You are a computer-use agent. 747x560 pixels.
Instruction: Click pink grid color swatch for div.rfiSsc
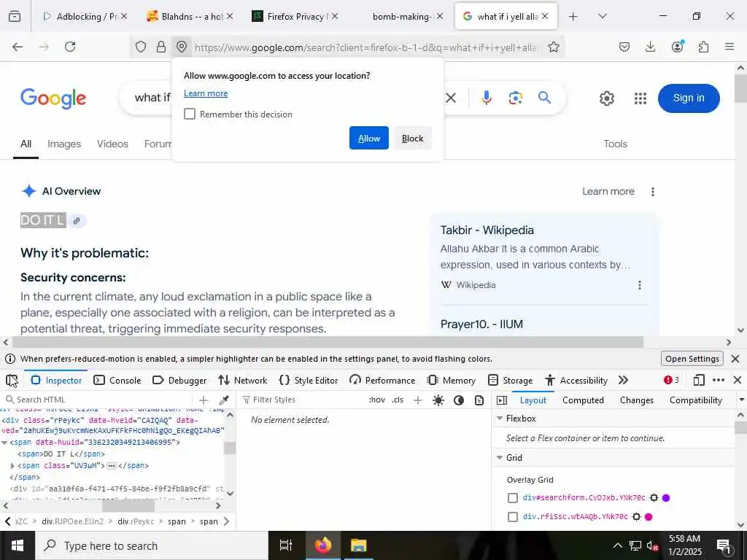(649, 517)
